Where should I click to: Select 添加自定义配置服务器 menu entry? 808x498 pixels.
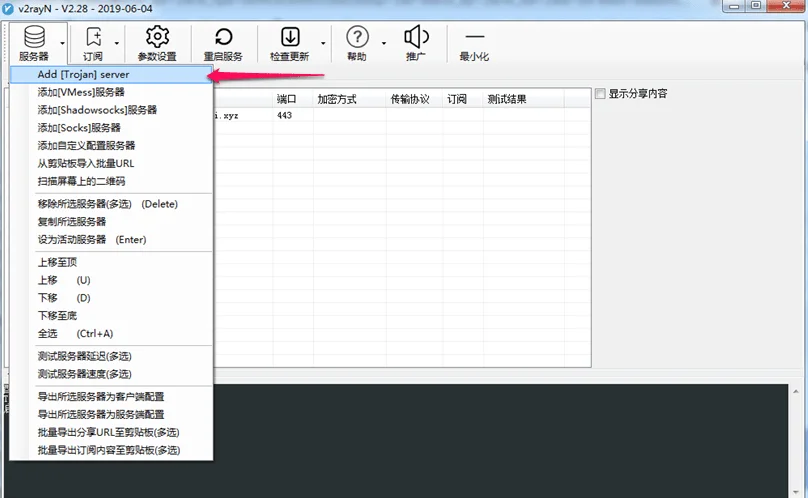tap(111, 145)
